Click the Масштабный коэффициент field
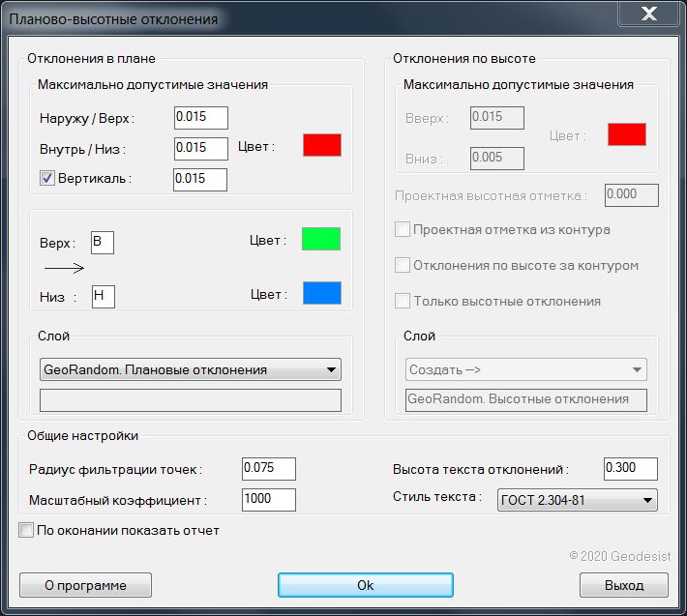The image size is (687, 616). click(268, 500)
